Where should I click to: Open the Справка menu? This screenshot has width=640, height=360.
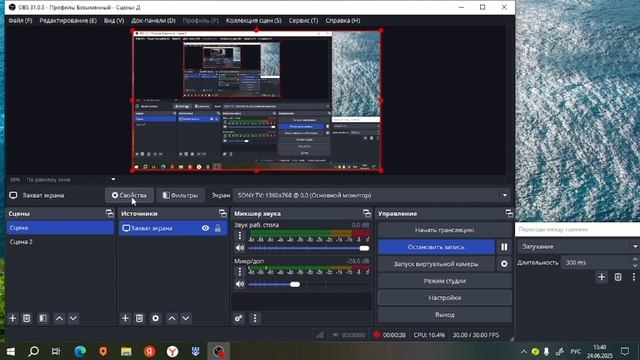pyautogui.click(x=343, y=20)
